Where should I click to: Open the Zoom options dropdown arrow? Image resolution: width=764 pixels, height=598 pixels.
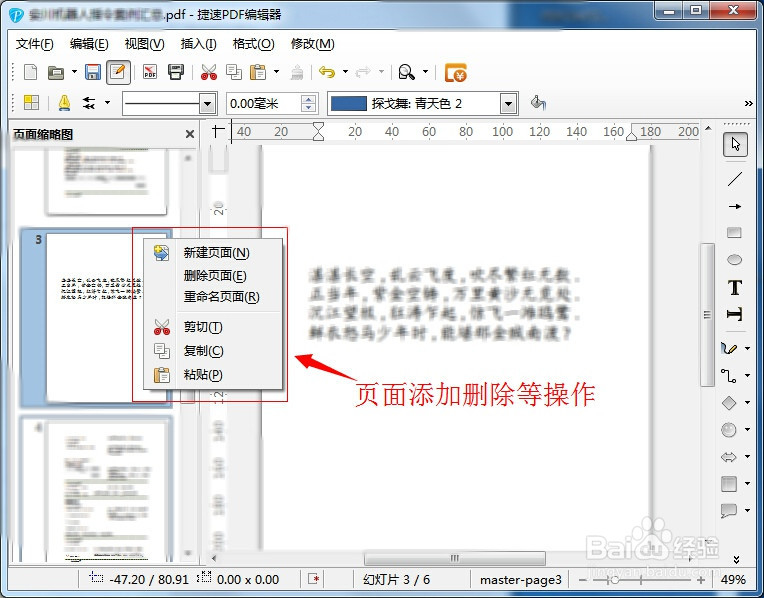pos(425,72)
